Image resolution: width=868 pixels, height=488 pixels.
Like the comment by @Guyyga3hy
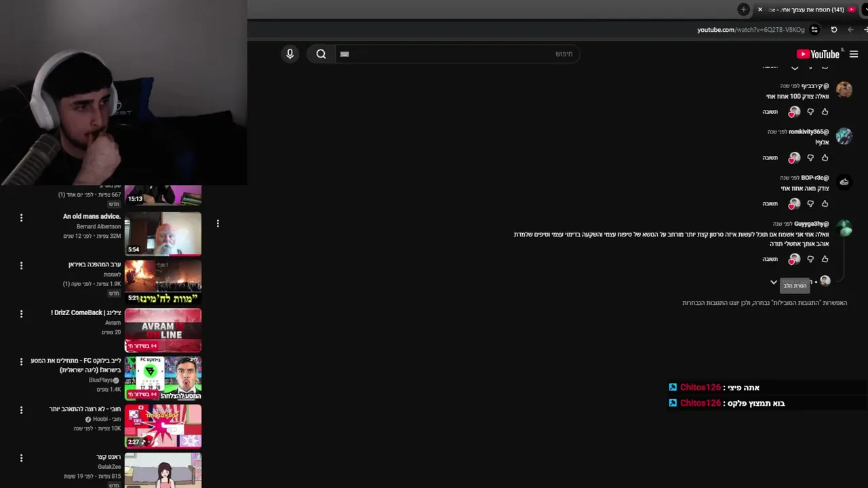[825, 259]
